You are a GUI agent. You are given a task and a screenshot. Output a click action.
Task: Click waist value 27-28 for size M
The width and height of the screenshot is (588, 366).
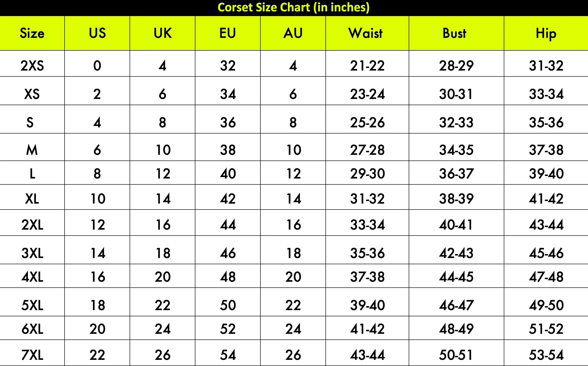[367, 150]
